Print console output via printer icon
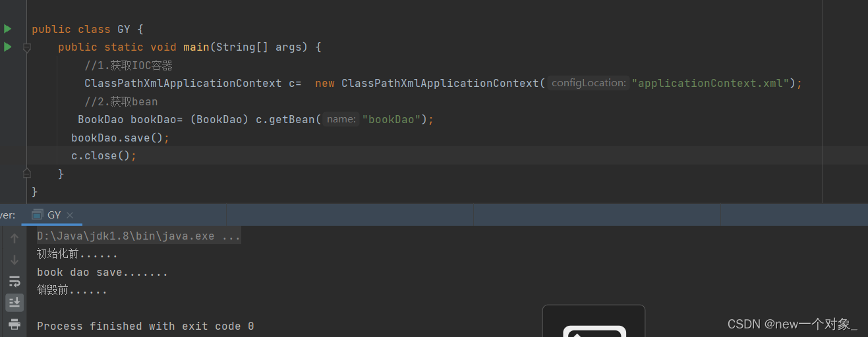 [14, 323]
